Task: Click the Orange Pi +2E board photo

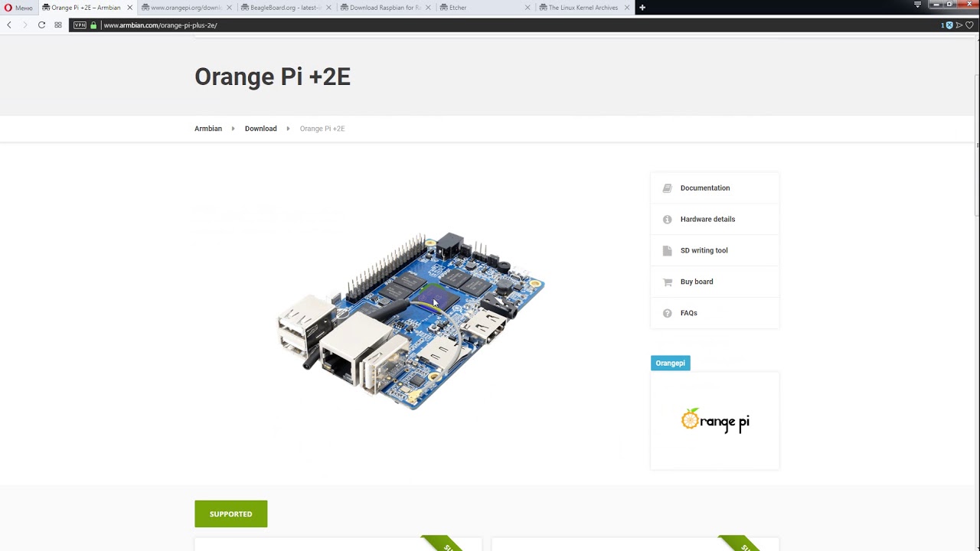Action: click(411, 321)
